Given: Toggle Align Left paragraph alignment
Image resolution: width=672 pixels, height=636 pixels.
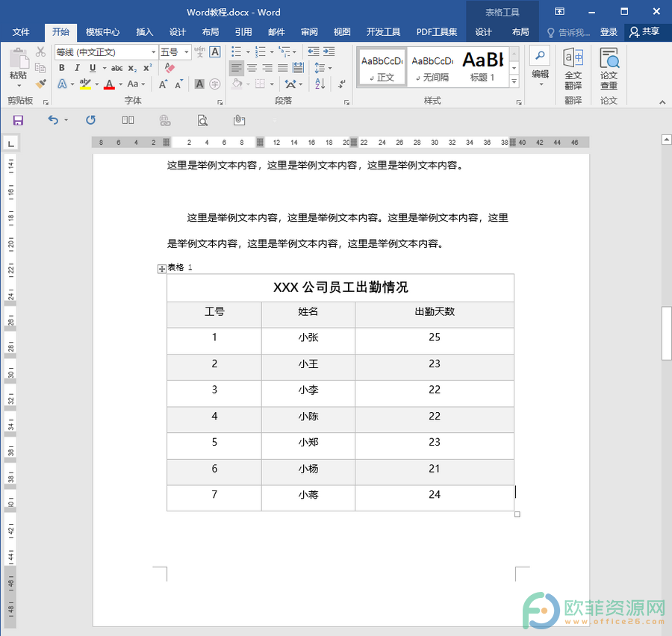Looking at the screenshot, I should [236, 68].
